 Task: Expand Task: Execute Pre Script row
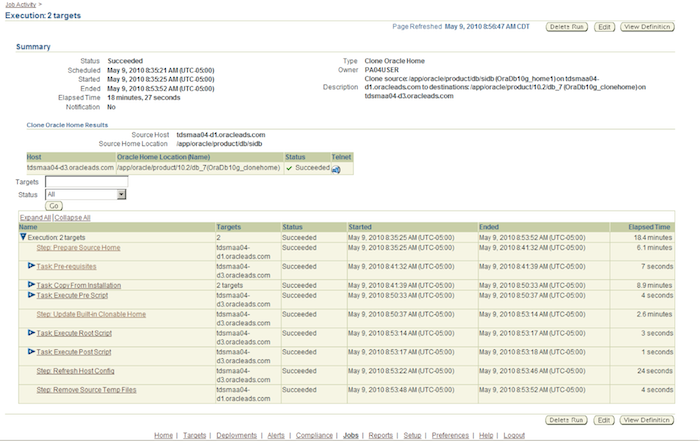tap(31, 295)
